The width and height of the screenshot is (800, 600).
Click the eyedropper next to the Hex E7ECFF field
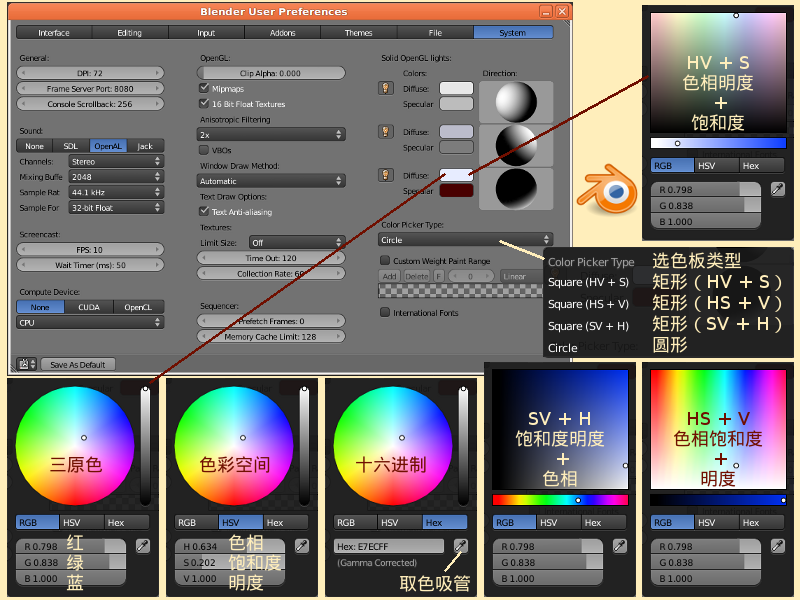point(461,546)
